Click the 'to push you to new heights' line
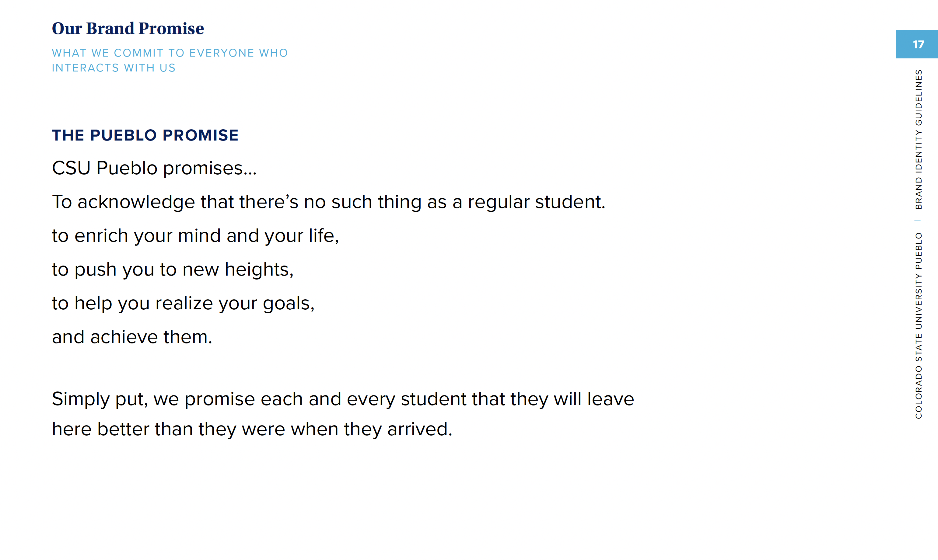 point(173,270)
